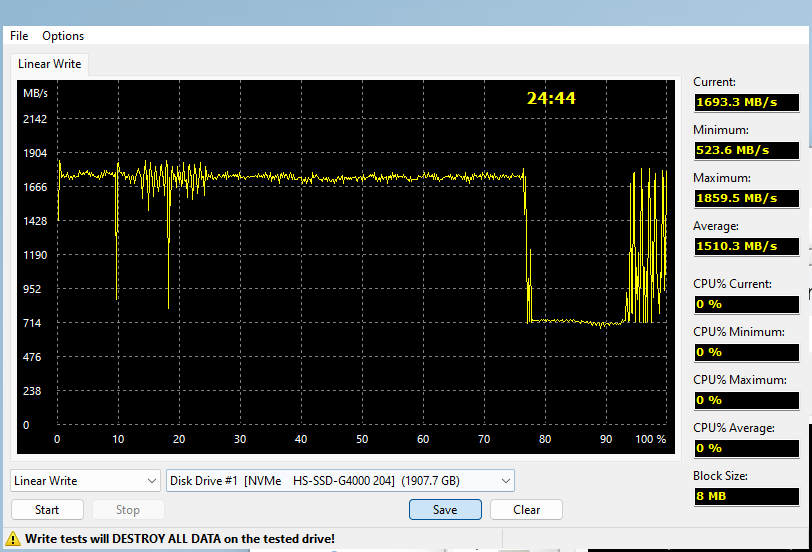Click the 50 x-axis label
Viewport: 812px width, 552px height.
[x=362, y=439]
